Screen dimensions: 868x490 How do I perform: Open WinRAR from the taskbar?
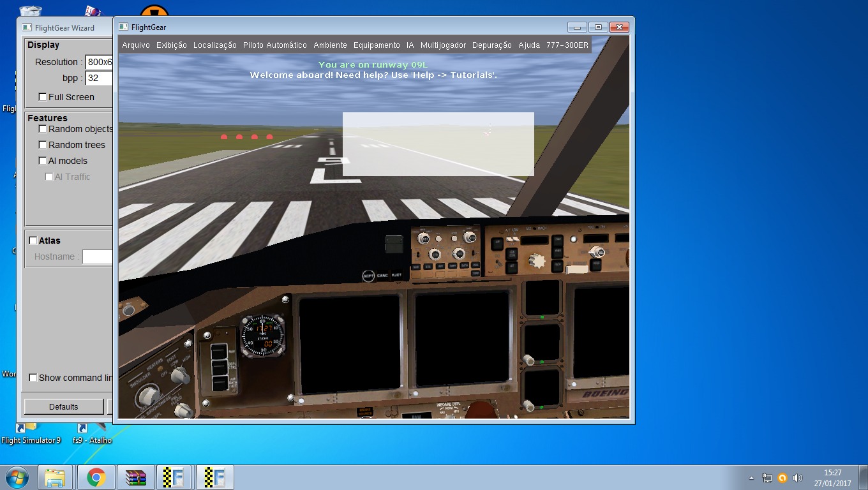point(136,477)
